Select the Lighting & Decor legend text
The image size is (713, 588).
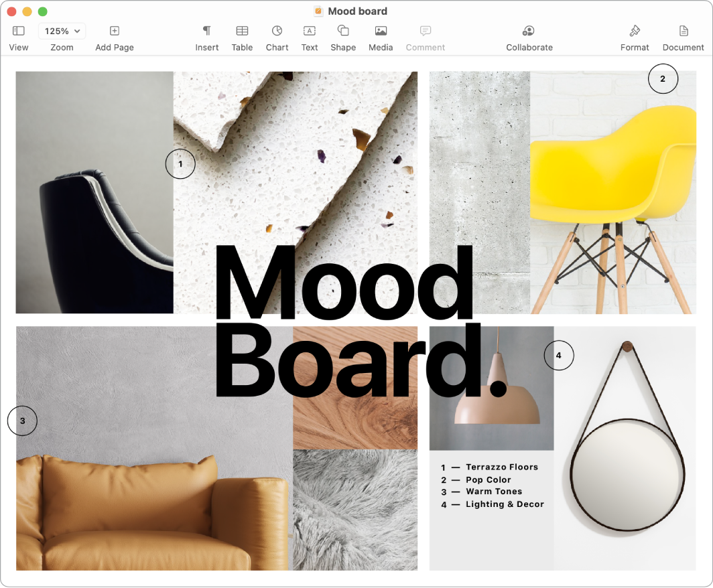493,504
